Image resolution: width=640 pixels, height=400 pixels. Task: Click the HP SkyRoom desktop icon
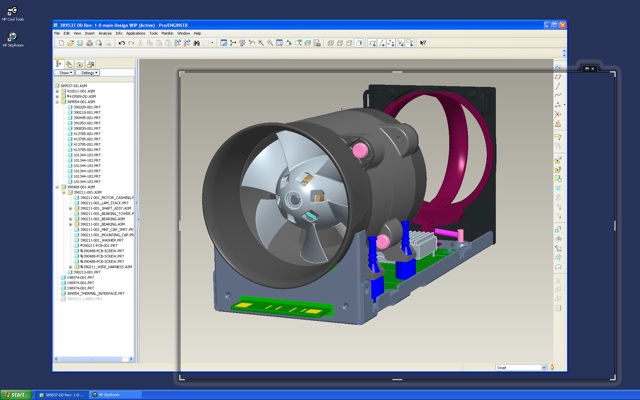pos(12,39)
